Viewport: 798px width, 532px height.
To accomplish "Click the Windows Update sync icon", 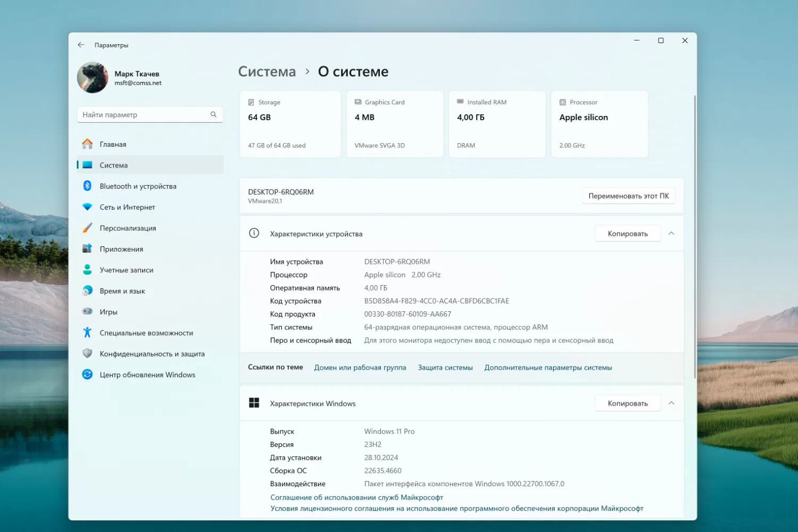I will [87, 375].
